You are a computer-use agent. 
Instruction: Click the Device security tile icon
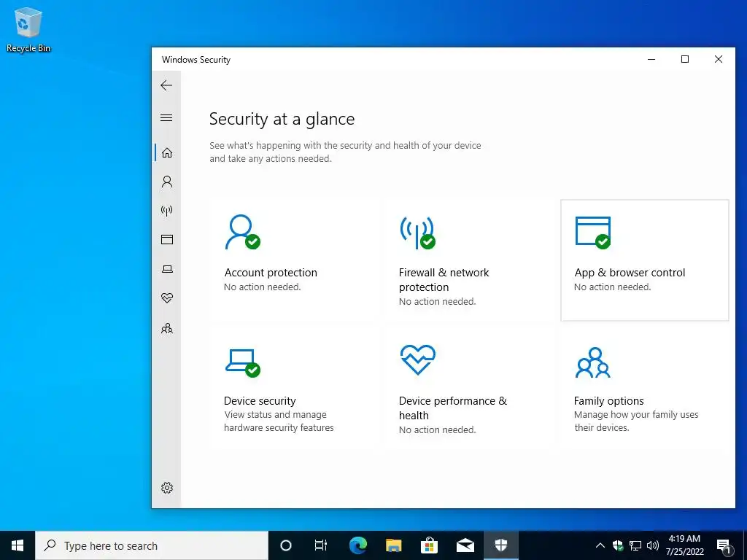pyautogui.click(x=242, y=363)
